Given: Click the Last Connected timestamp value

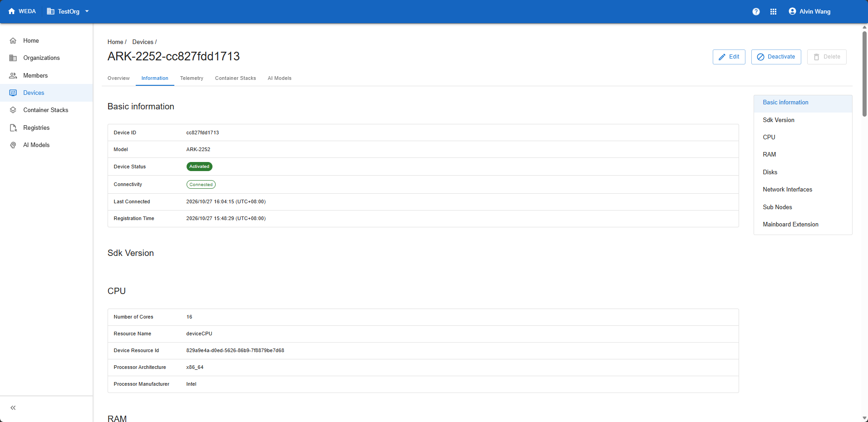Looking at the screenshot, I should (x=226, y=202).
